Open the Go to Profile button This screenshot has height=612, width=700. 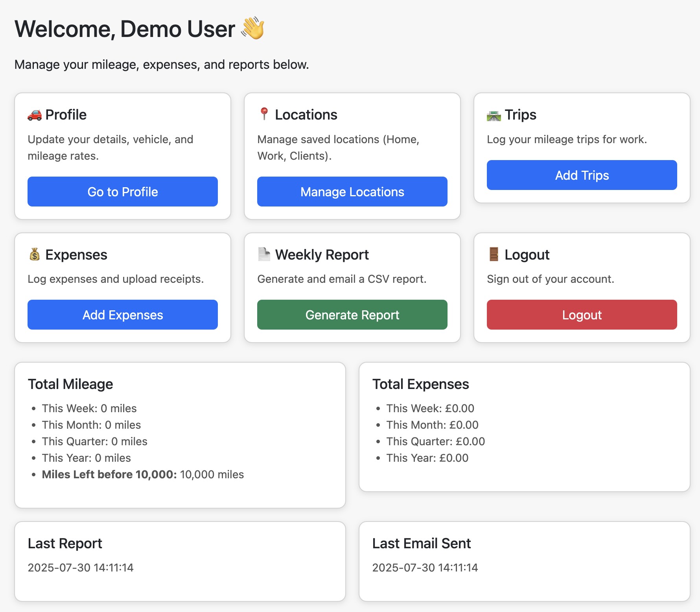point(123,192)
